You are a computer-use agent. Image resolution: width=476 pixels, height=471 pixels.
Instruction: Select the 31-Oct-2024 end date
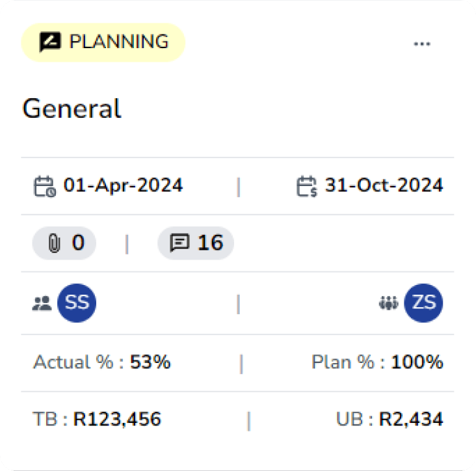tap(384, 185)
